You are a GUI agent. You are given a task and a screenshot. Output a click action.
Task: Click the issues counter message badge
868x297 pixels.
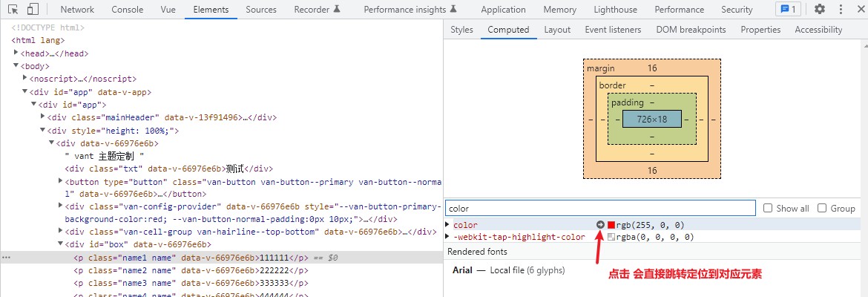pos(789,10)
